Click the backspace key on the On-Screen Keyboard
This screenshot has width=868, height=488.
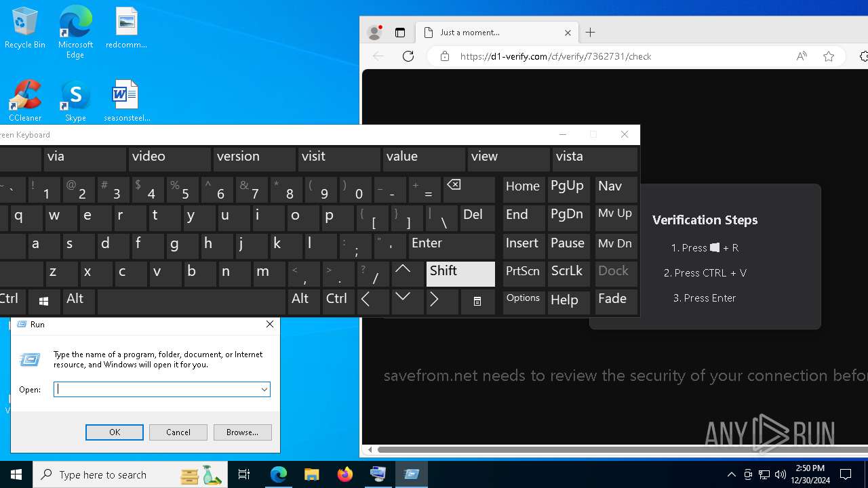469,190
